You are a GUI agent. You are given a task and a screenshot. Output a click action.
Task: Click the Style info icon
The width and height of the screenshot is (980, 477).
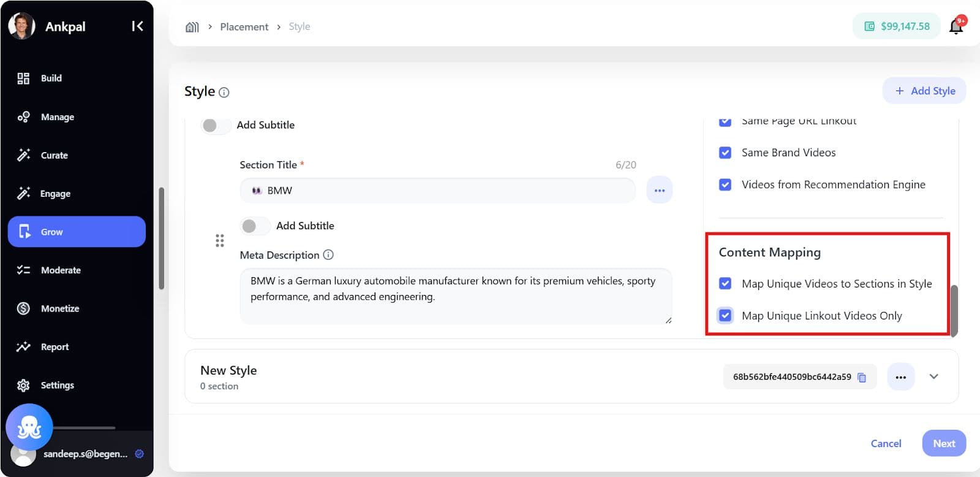pyautogui.click(x=224, y=93)
